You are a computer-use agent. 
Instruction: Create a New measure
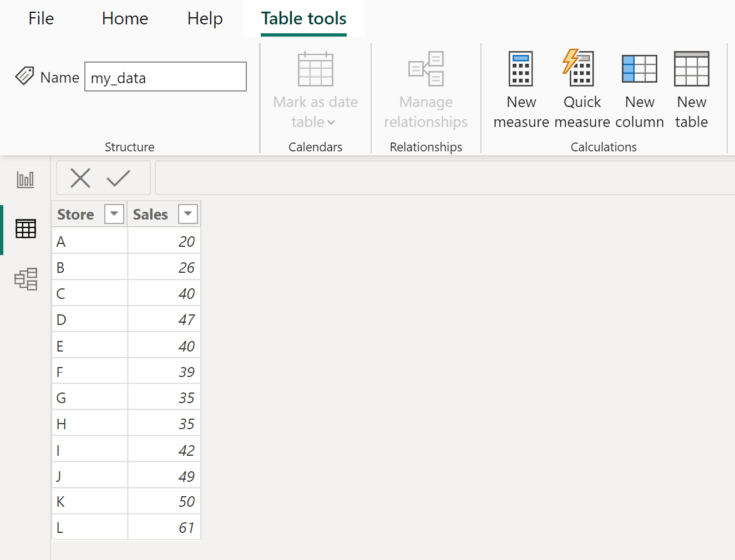pyautogui.click(x=521, y=89)
